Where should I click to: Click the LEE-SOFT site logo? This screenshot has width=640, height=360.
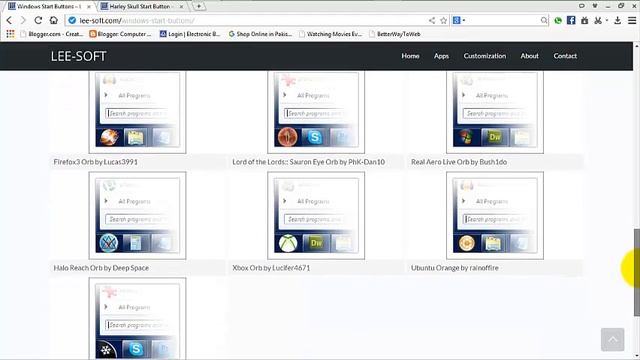[x=78, y=56]
